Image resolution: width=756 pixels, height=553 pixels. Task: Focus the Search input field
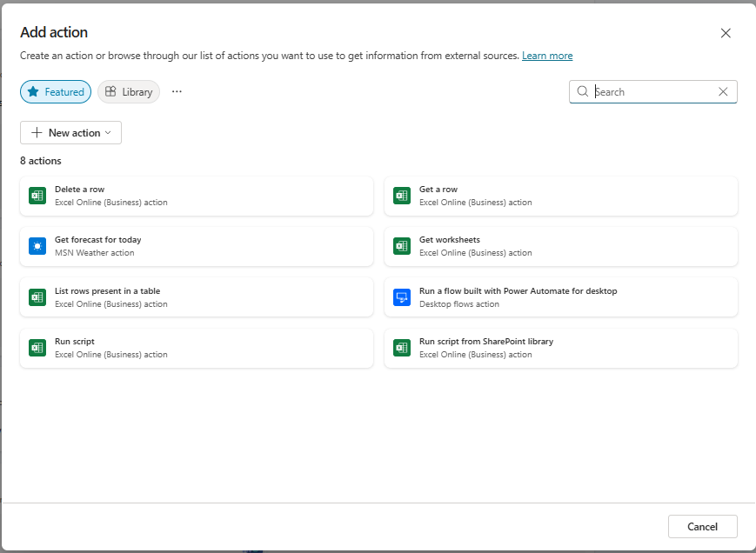pos(653,91)
